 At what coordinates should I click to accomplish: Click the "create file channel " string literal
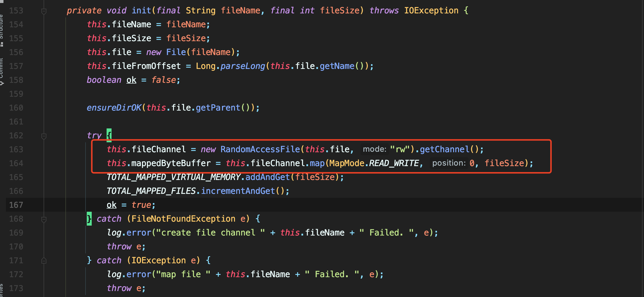(x=210, y=233)
